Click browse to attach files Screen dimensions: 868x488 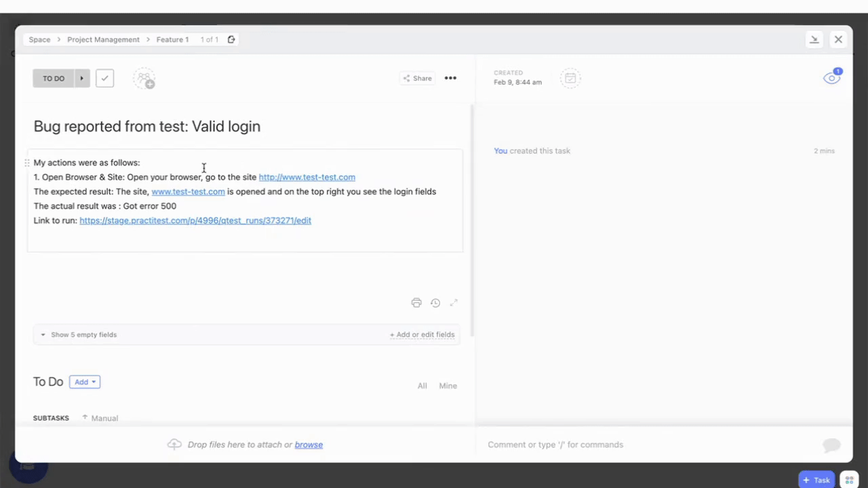pyautogui.click(x=309, y=445)
